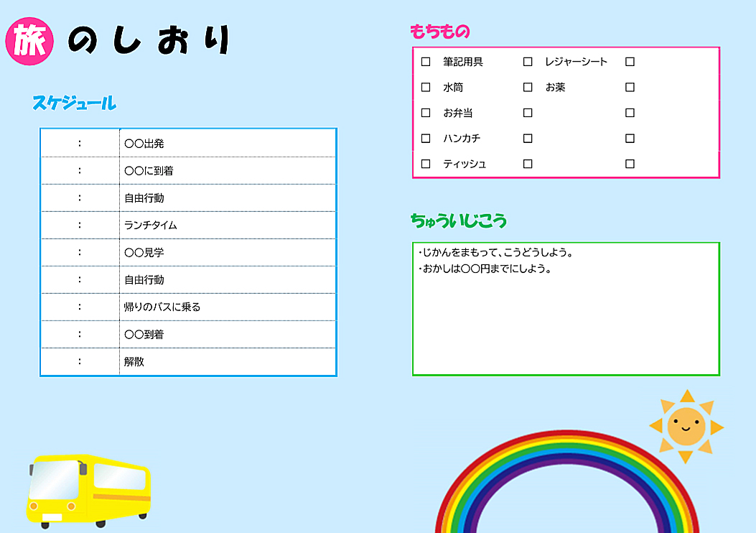Tick the ティッシュ checkbox
The width and height of the screenshot is (756, 533).
(x=426, y=164)
